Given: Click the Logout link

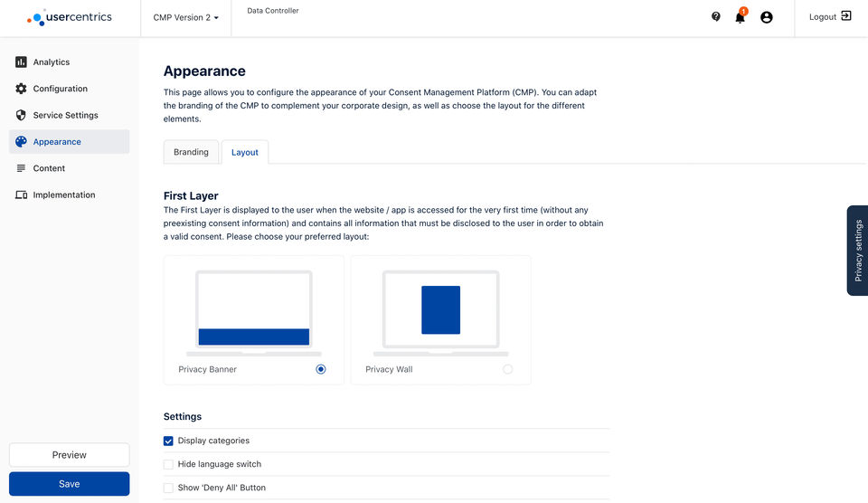Looking at the screenshot, I should click(830, 17).
